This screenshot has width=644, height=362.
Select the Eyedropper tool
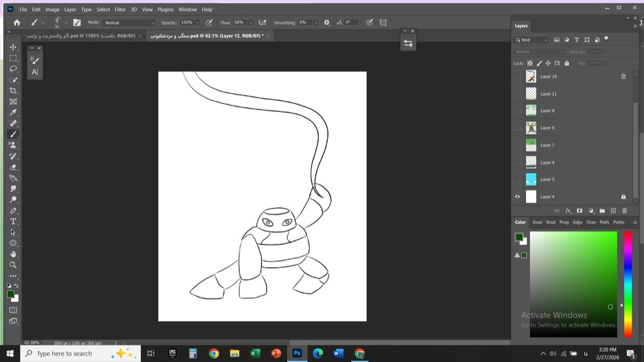point(13,113)
